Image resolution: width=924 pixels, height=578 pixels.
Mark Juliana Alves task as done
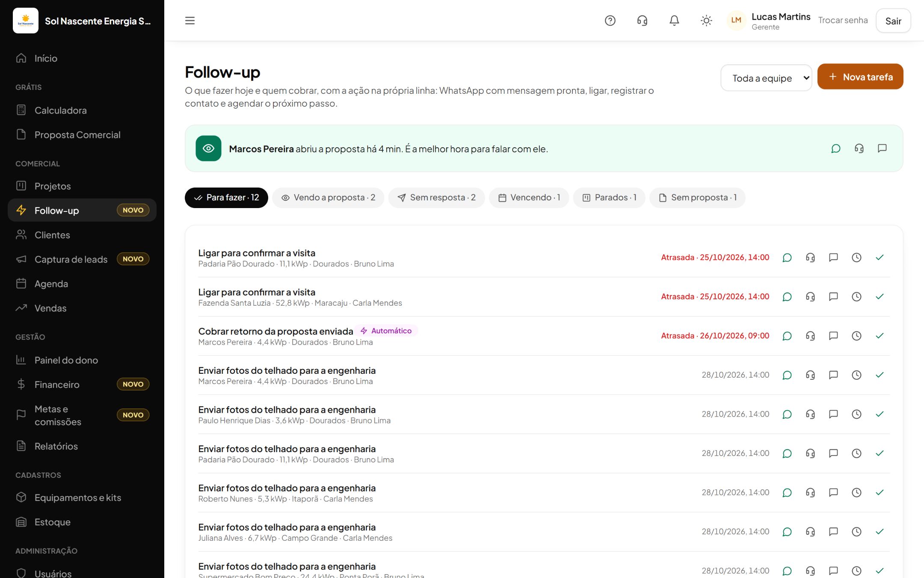(x=880, y=532)
